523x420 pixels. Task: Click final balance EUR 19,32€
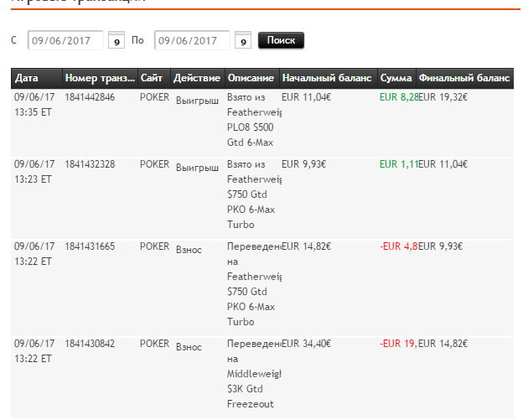pos(443,97)
